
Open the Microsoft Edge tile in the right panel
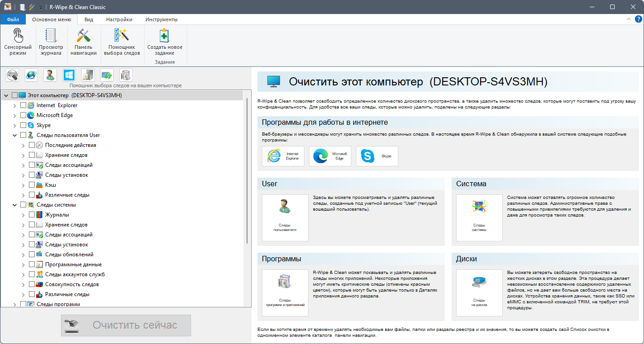(330, 156)
